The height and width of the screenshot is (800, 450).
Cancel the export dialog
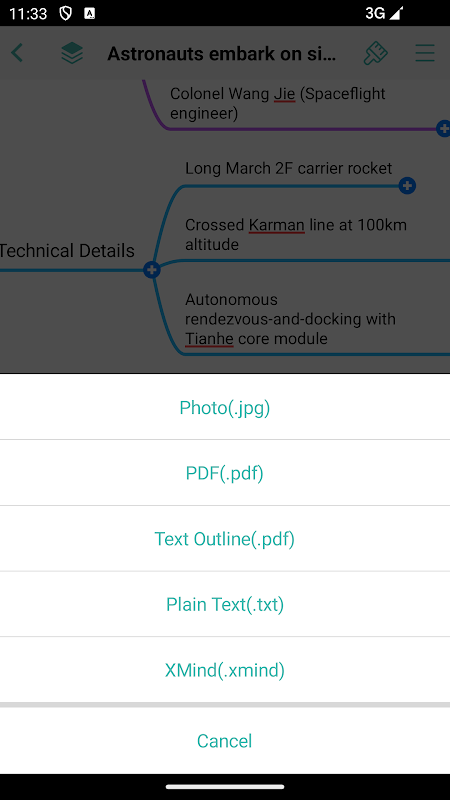click(225, 741)
